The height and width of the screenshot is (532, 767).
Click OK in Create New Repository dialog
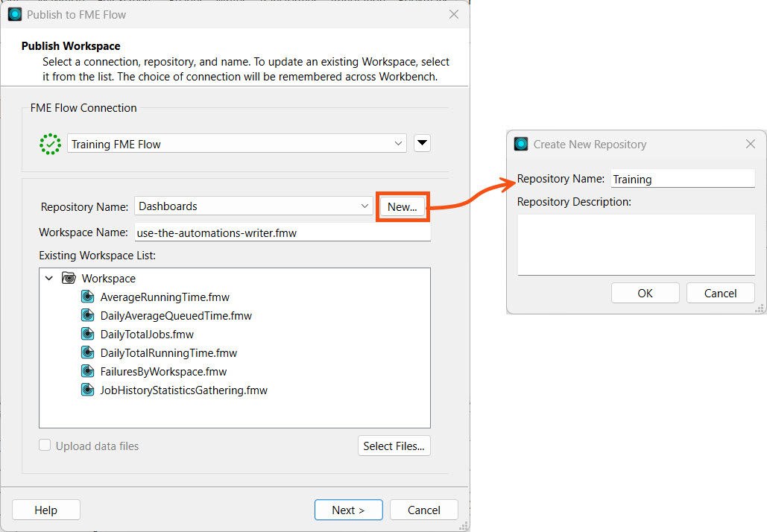[645, 293]
